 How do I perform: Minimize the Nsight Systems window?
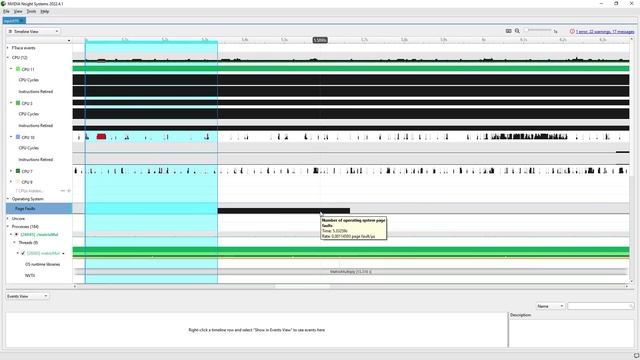click(x=601, y=3)
